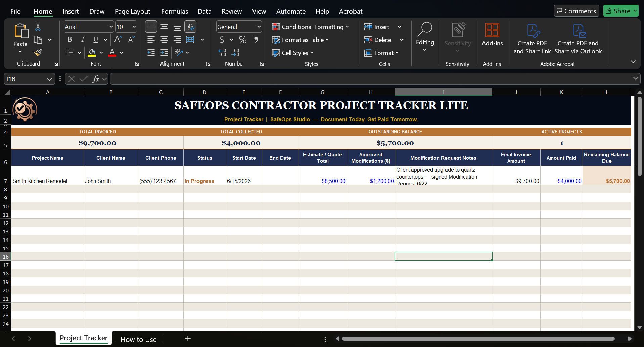Open the File menu
The height and width of the screenshot is (347, 644).
[x=15, y=11]
